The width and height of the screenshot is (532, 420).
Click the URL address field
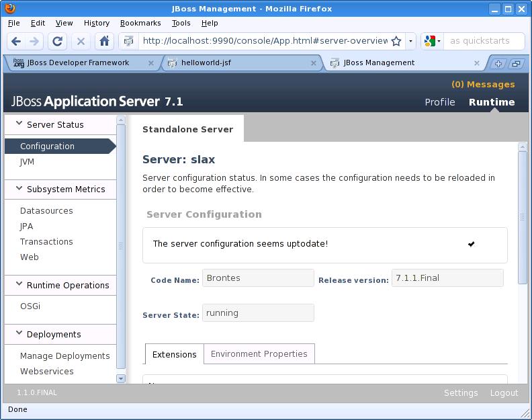(x=265, y=41)
